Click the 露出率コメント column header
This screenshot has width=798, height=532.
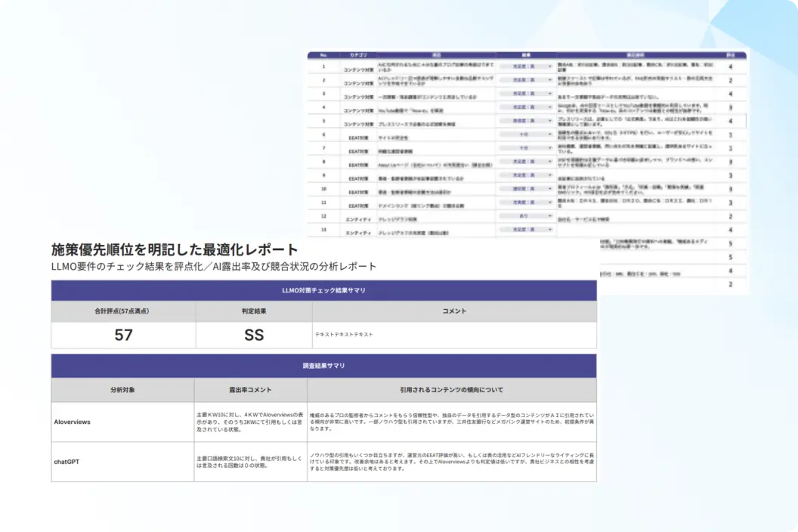point(250,390)
